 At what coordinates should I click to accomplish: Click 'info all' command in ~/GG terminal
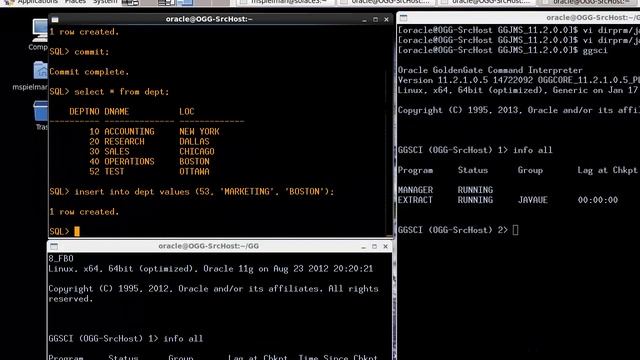pos(183,339)
